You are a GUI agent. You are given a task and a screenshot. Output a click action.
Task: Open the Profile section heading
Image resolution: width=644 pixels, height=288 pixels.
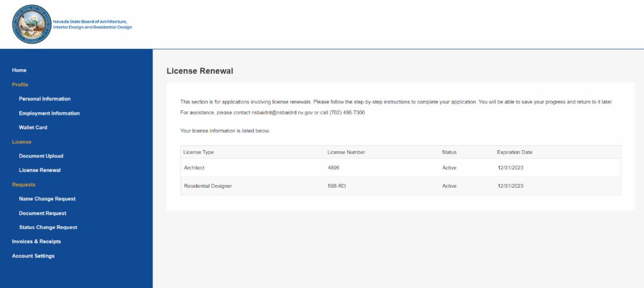click(x=20, y=85)
